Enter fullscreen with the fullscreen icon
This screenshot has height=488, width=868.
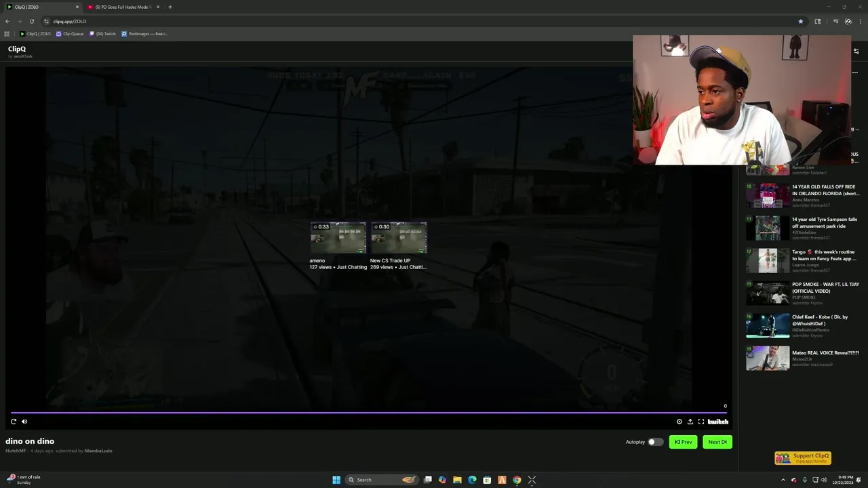click(701, 422)
